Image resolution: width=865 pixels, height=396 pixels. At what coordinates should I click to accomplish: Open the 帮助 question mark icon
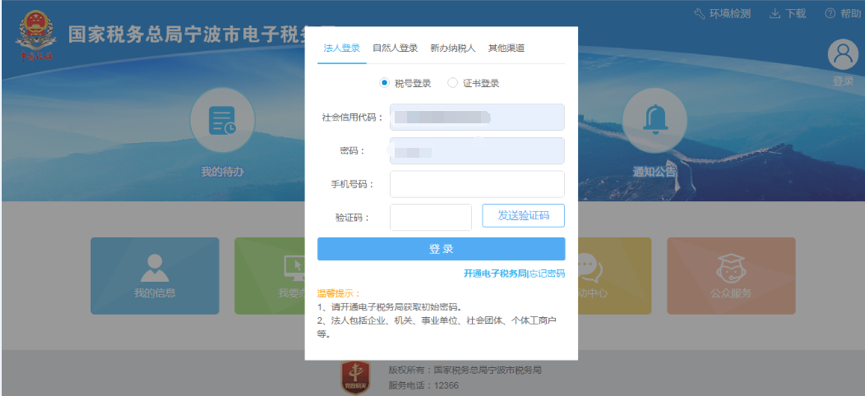[x=830, y=14]
